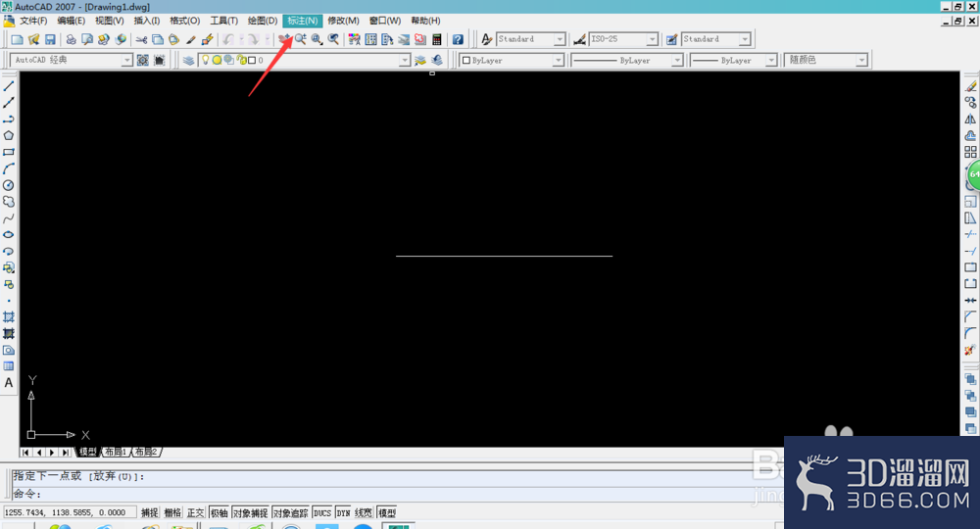
Task: Open the text style Standard dropdown
Action: 560,39
